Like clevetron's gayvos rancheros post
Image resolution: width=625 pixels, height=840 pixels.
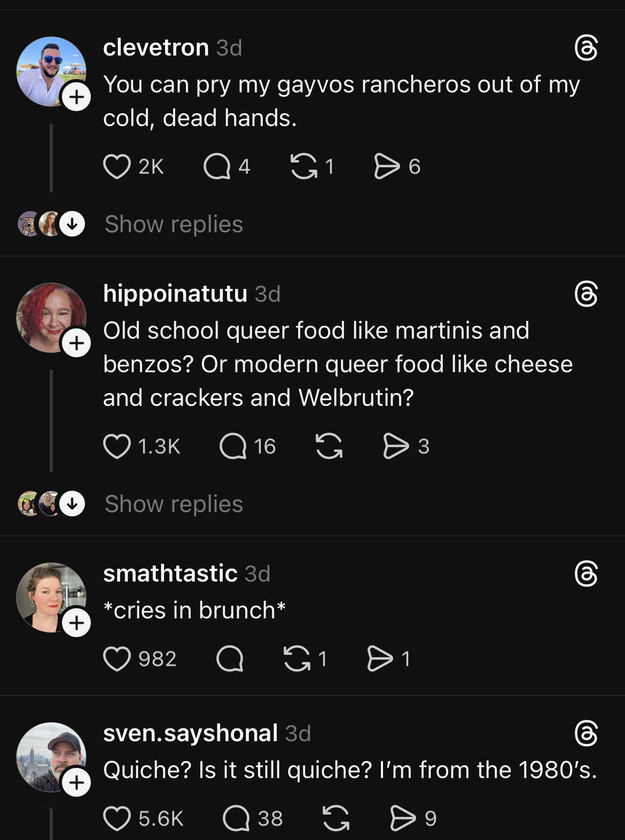[x=117, y=167]
